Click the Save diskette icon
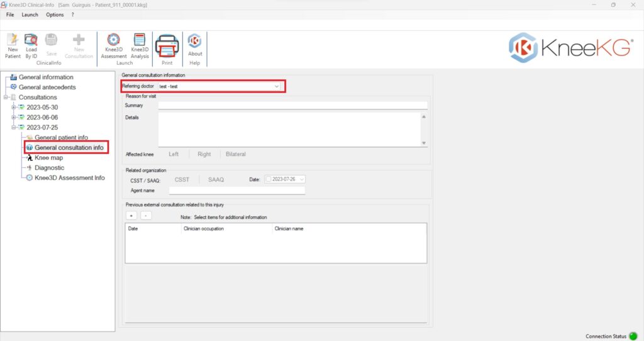 (52, 40)
